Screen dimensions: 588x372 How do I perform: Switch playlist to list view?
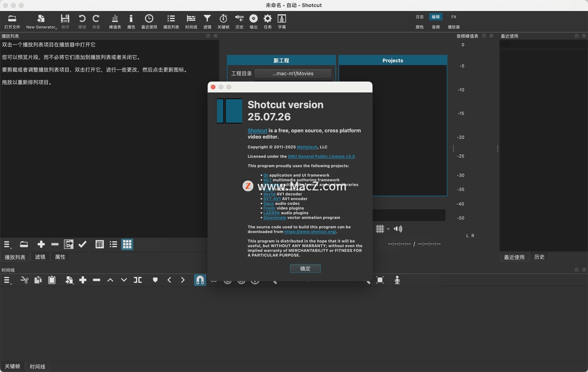(113, 244)
